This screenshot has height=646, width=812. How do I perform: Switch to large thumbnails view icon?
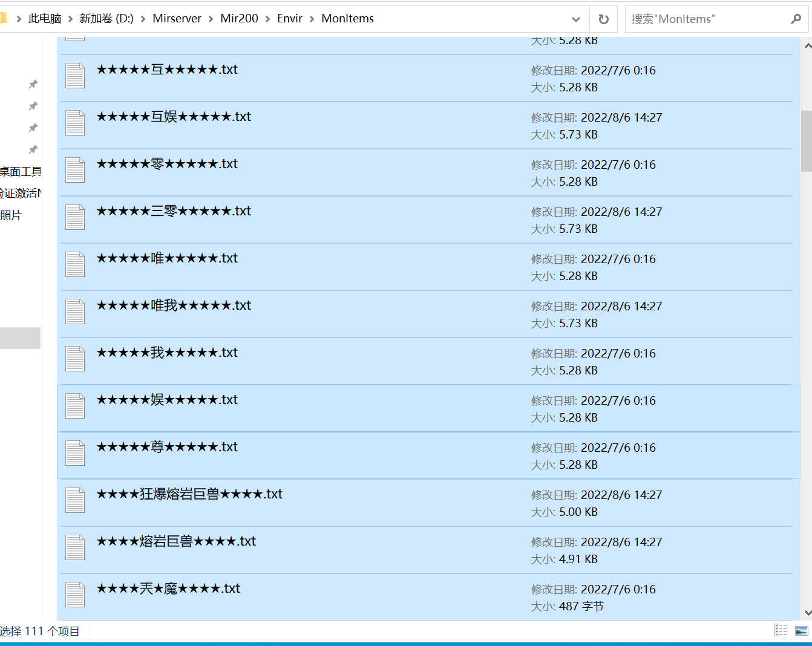(x=802, y=630)
